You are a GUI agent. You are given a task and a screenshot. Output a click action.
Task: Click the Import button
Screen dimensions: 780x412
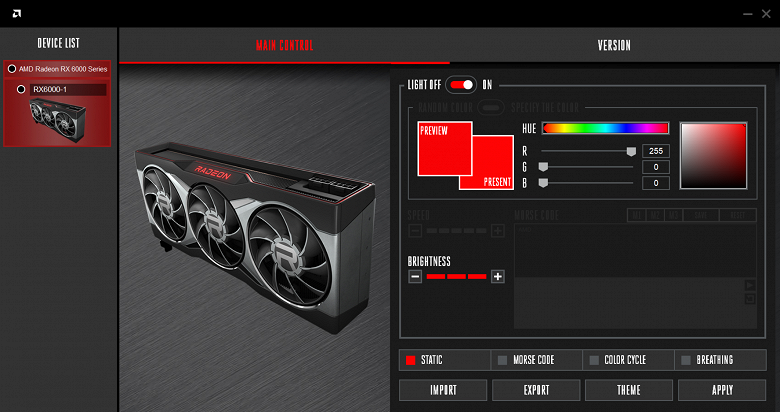(x=443, y=390)
